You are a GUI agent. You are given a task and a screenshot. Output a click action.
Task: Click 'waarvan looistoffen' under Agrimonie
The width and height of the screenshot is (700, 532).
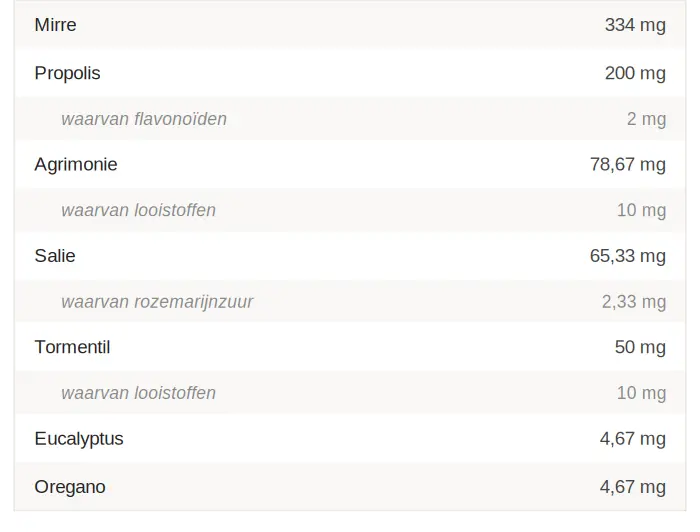click(x=138, y=210)
